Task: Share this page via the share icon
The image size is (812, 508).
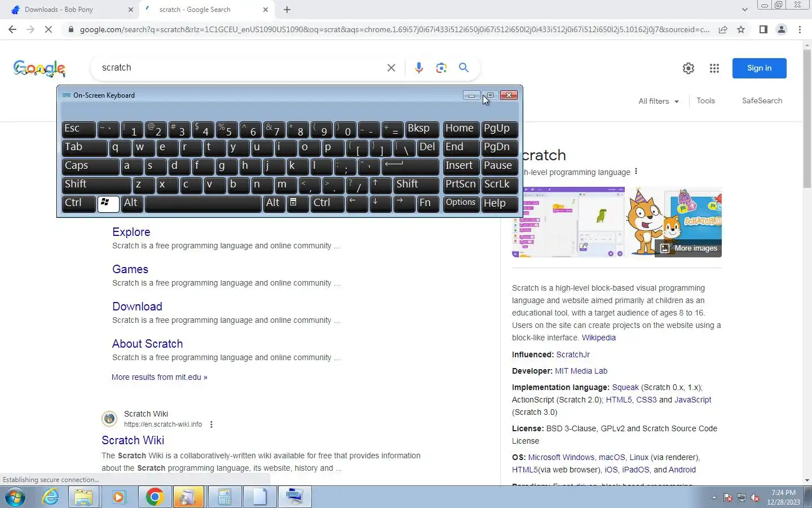Action: [723, 29]
